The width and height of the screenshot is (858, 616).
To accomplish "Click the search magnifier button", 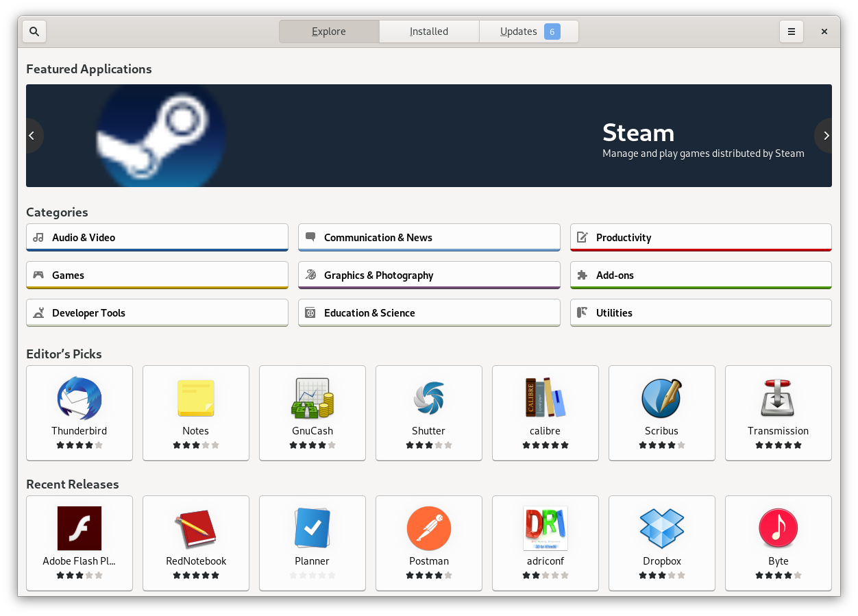I will coord(34,32).
